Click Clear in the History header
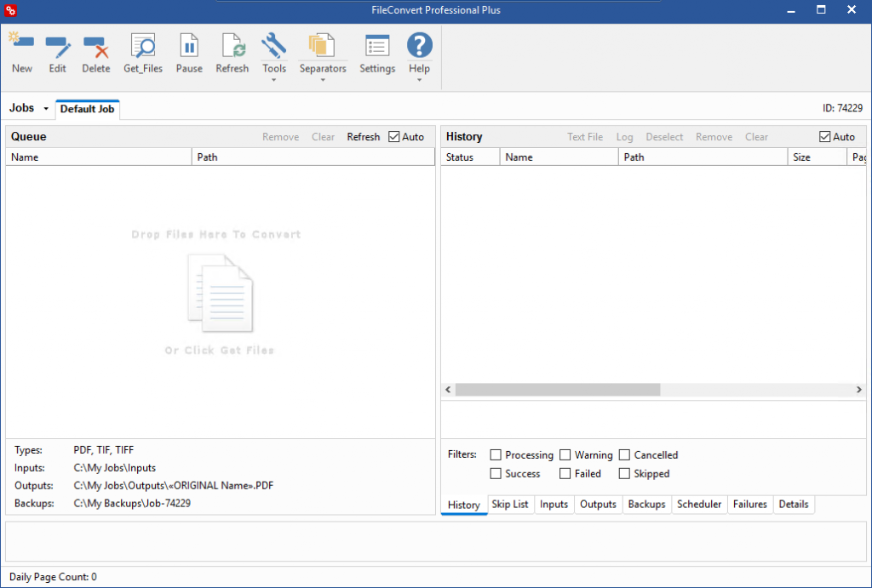 click(756, 137)
